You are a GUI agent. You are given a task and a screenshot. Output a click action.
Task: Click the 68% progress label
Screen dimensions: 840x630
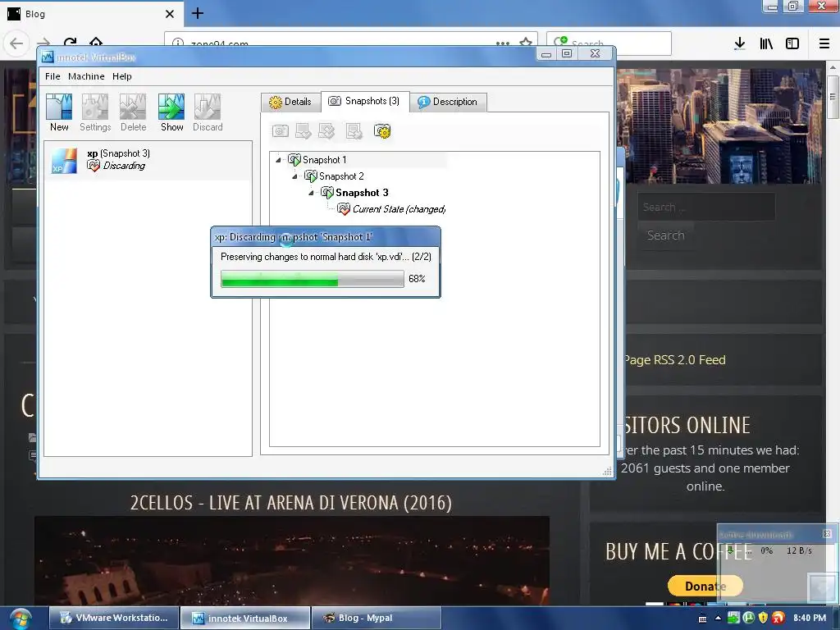coord(417,279)
